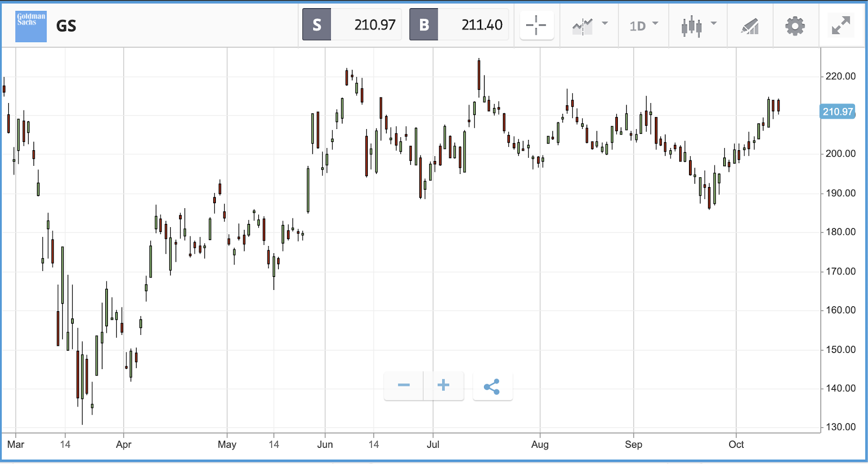Click the B buy button
Screen dimensions: 868x464
click(424, 25)
